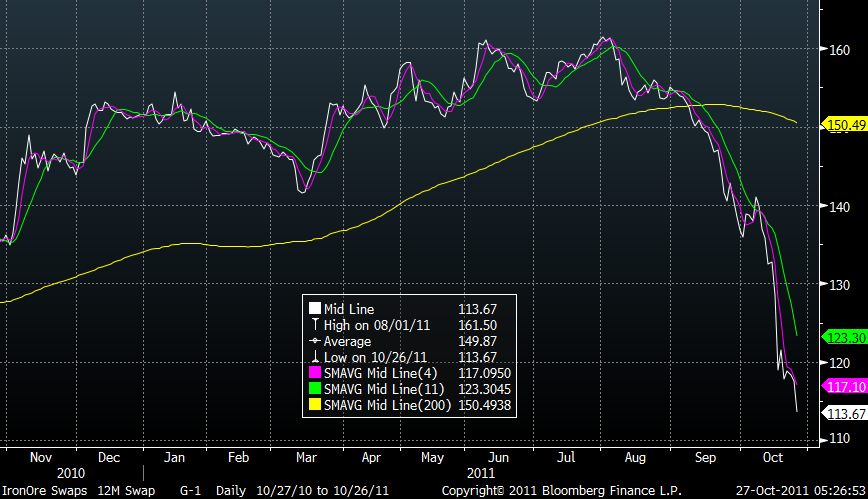Image resolution: width=868 pixels, height=499 pixels.
Task: Click the yellow SMAVG(200) legend swatch
Action: [x=313, y=405]
